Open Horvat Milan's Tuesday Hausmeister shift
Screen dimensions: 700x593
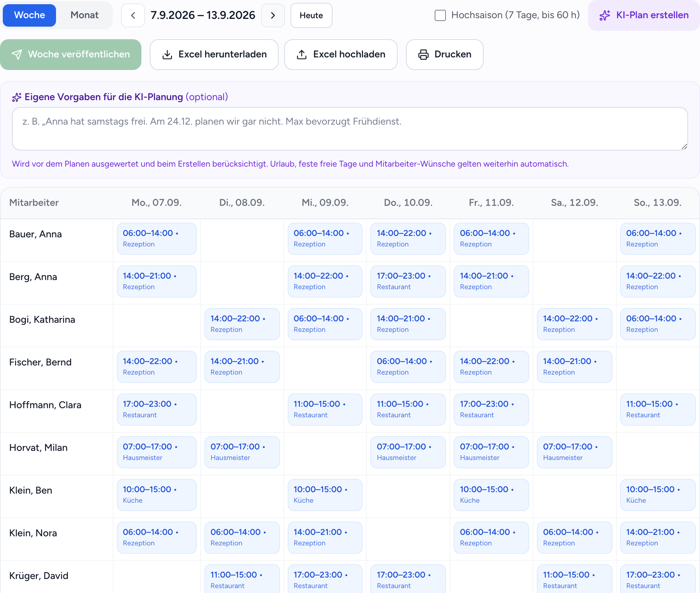[x=242, y=452]
